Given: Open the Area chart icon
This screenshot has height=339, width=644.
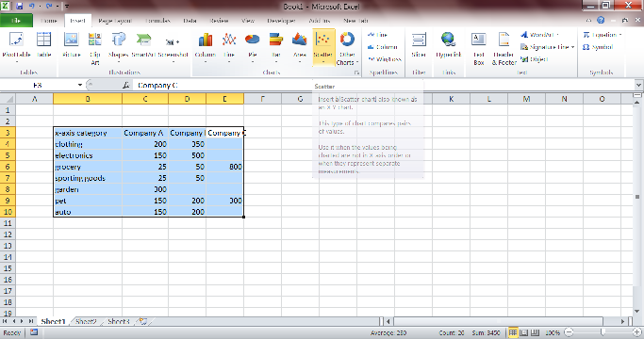Looking at the screenshot, I should click(300, 48).
